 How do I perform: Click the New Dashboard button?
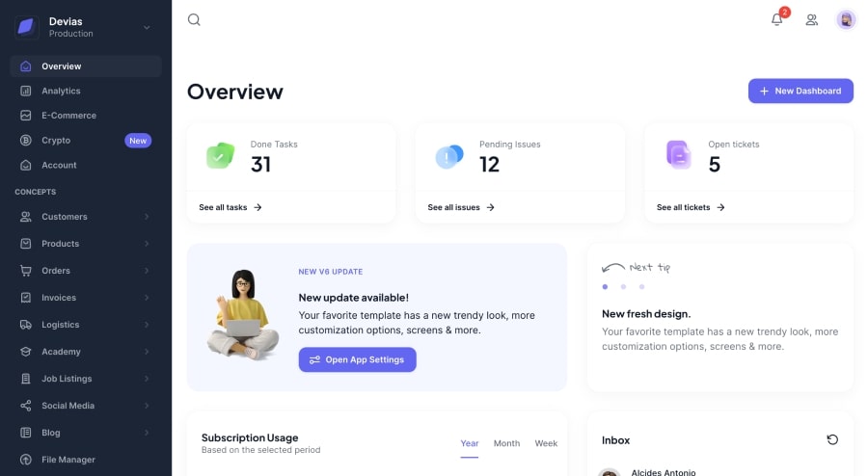(800, 91)
